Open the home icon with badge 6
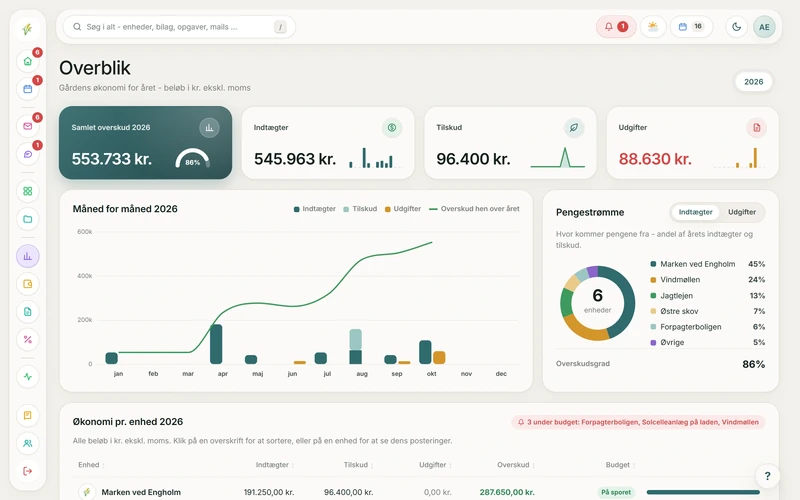Viewport: 800px width, 500px height. (x=28, y=61)
